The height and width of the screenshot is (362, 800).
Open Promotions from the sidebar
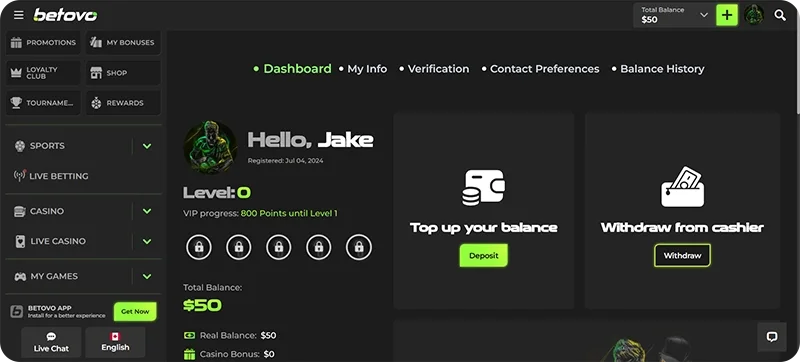click(x=43, y=42)
